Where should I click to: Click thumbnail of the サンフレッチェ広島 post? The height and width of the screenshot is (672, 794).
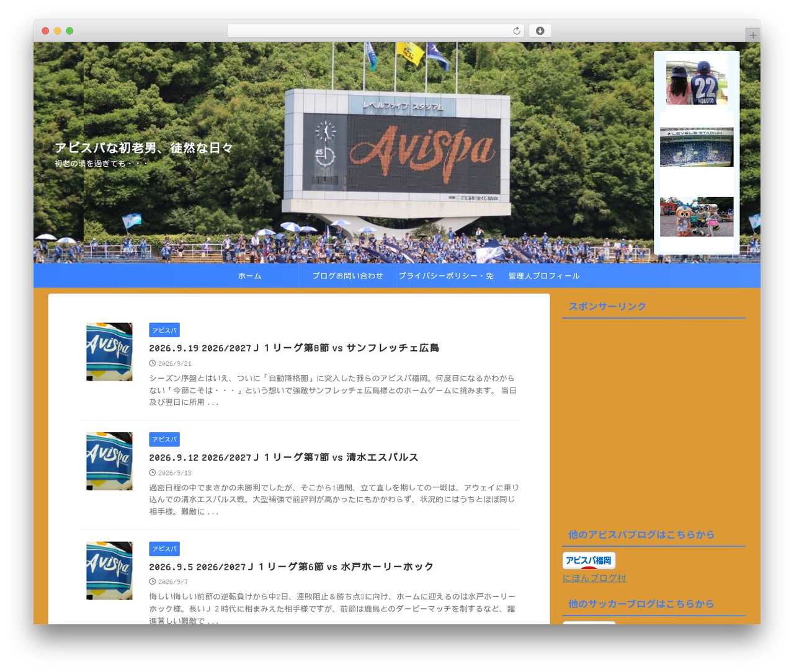tap(109, 351)
